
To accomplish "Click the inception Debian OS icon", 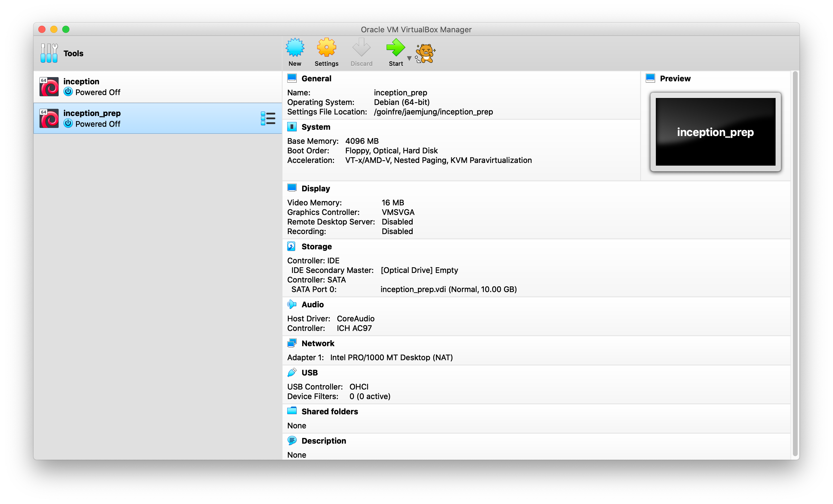I will coord(49,87).
